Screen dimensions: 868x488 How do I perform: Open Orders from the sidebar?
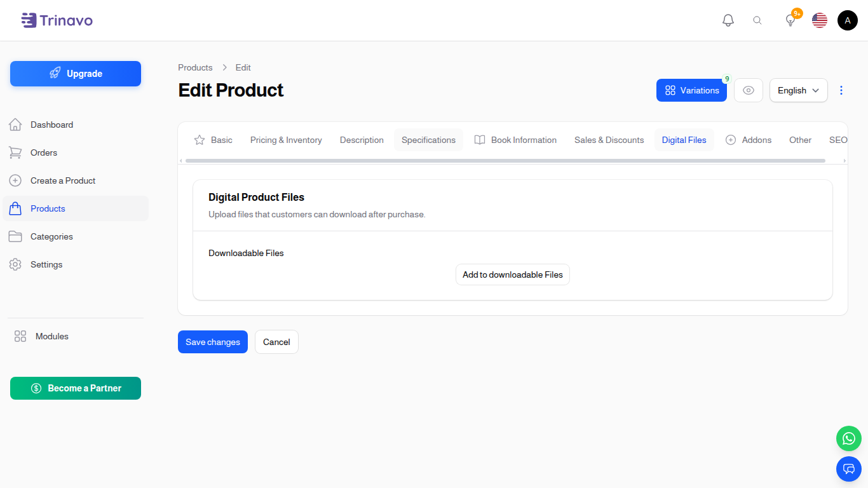76,152
